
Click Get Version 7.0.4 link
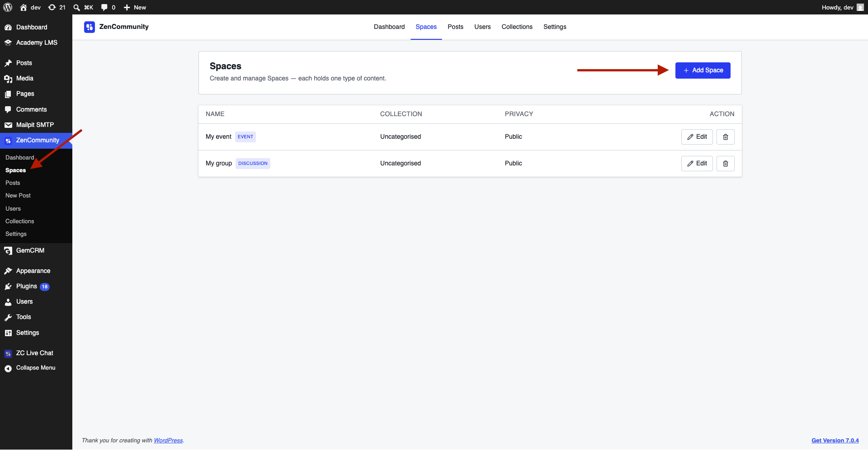pyautogui.click(x=835, y=441)
